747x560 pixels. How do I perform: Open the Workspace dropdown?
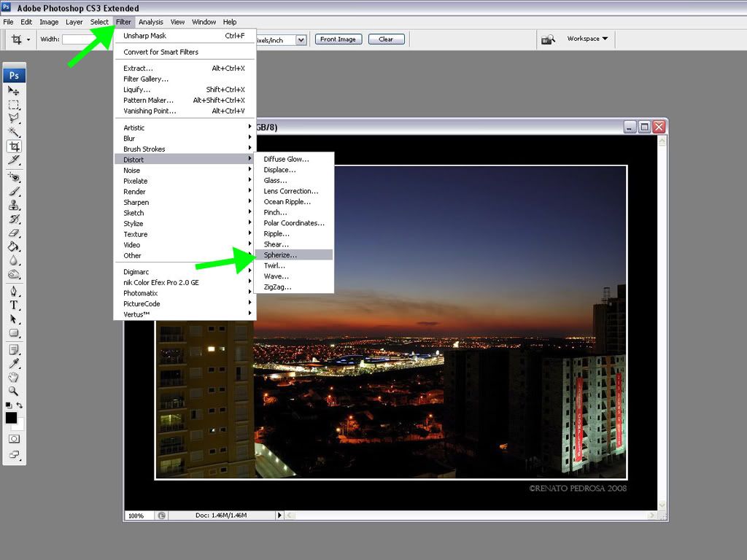click(587, 39)
